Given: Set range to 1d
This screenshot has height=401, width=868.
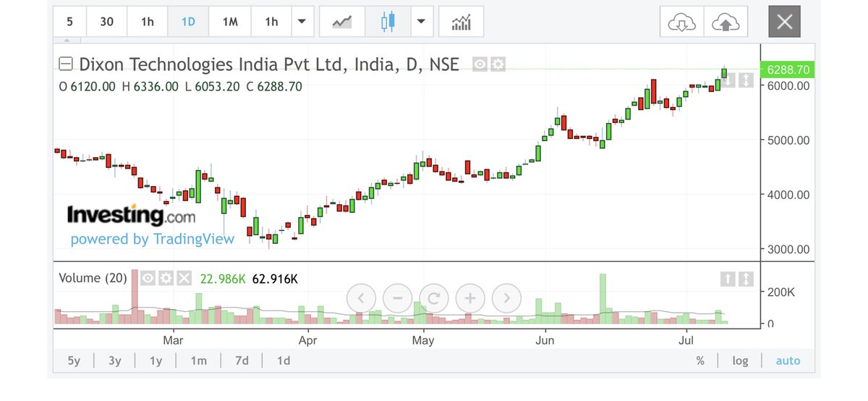Looking at the screenshot, I should click(x=284, y=360).
